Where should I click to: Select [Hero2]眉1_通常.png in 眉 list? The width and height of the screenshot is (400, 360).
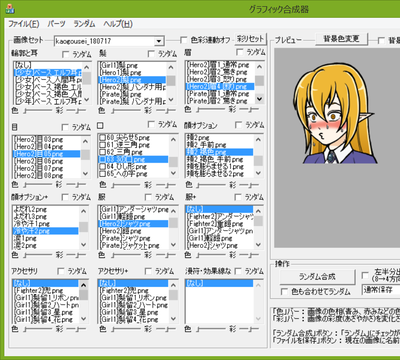tap(220, 65)
